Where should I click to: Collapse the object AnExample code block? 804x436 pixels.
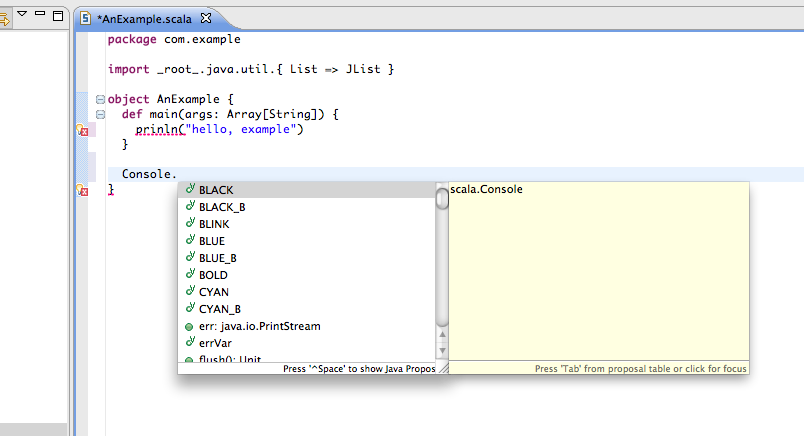(x=99, y=100)
